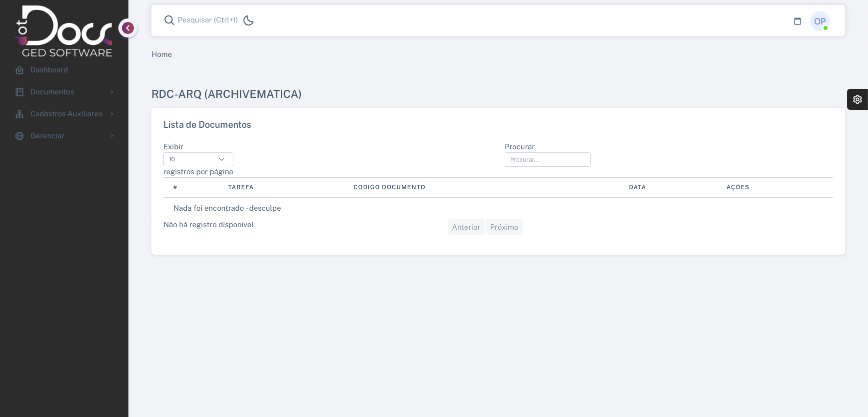Image resolution: width=868 pixels, height=417 pixels.
Task: Open the calendar icon in header
Action: (x=797, y=21)
